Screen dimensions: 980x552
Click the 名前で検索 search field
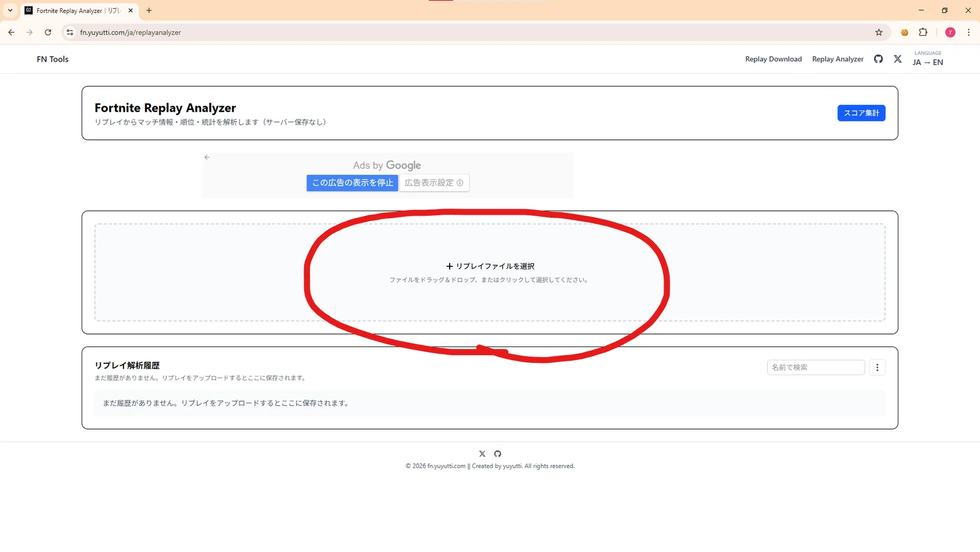pos(816,367)
